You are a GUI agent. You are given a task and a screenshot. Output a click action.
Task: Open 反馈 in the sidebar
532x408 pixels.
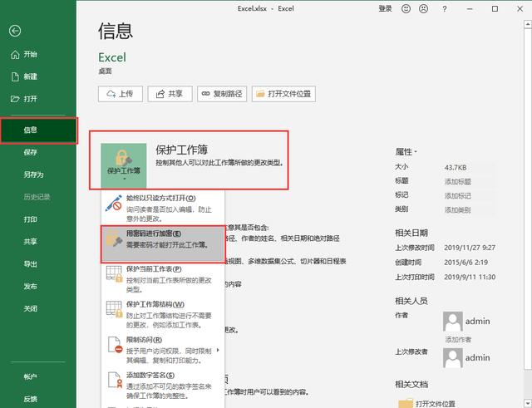[x=39, y=399]
